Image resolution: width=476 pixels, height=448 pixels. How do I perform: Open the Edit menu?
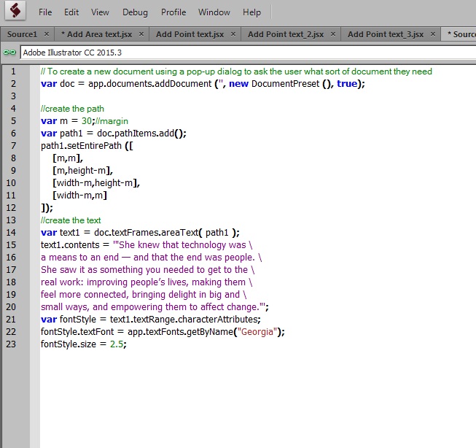click(71, 12)
